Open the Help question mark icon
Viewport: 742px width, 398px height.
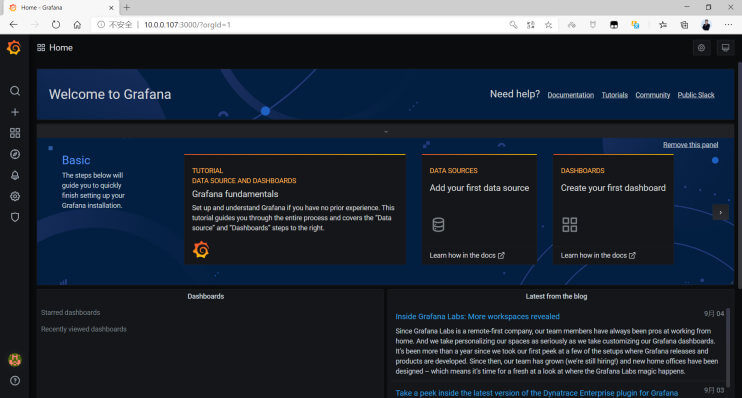click(x=15, y=380)
